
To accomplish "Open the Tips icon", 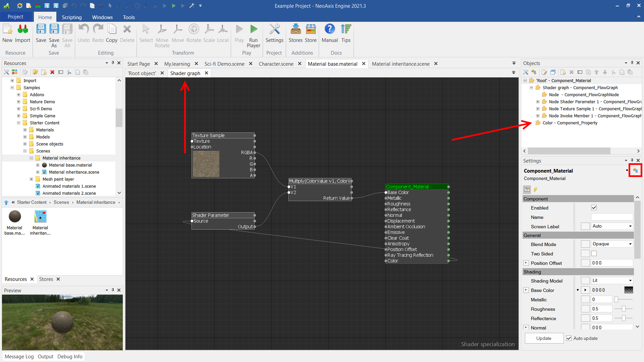I will (346, 29).
